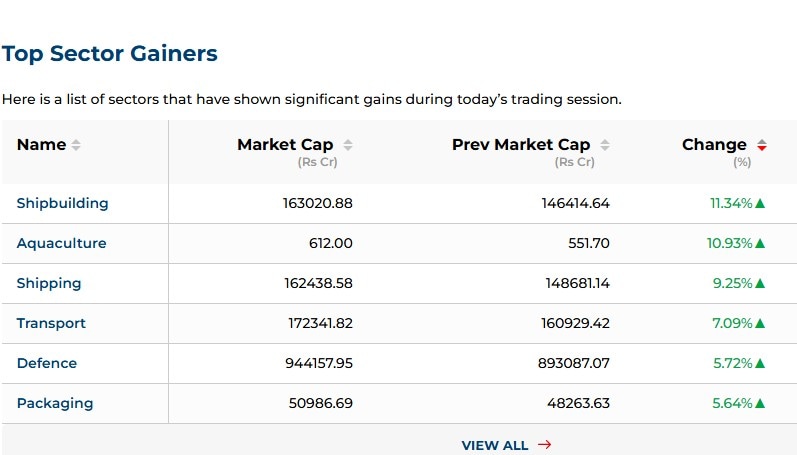Sort by Market Cap using arrow icon
The height and width of the screenshot is (455, 797).
click(347, 145)
